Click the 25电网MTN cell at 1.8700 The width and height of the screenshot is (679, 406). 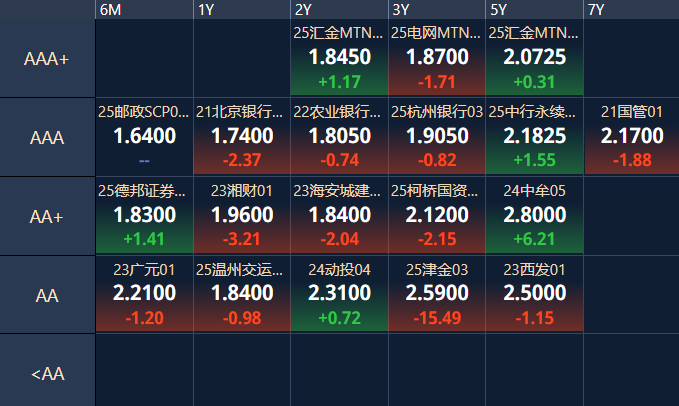(438, 59)
